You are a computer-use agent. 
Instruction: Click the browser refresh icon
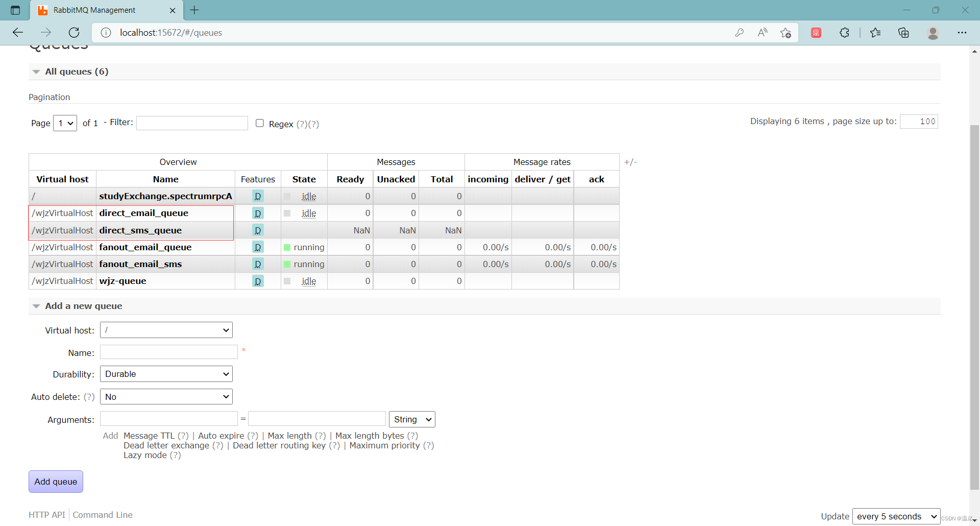coord(74,33)
